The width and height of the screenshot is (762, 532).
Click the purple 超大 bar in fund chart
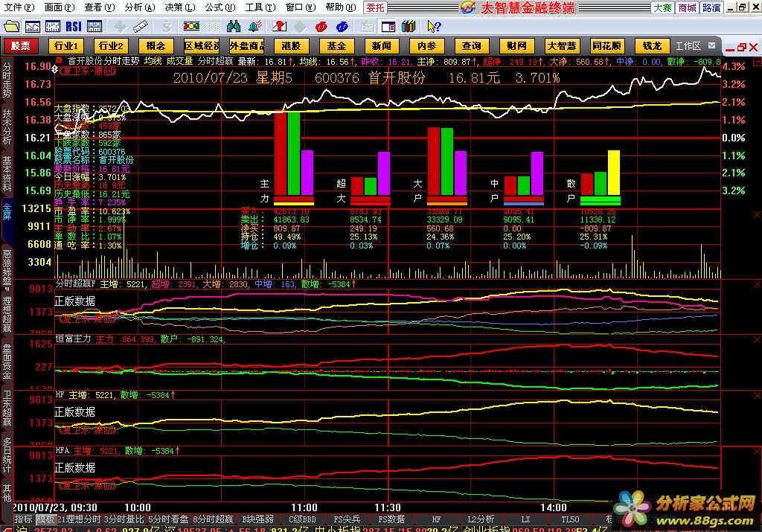pyautogui.click(x=384, y=173)
